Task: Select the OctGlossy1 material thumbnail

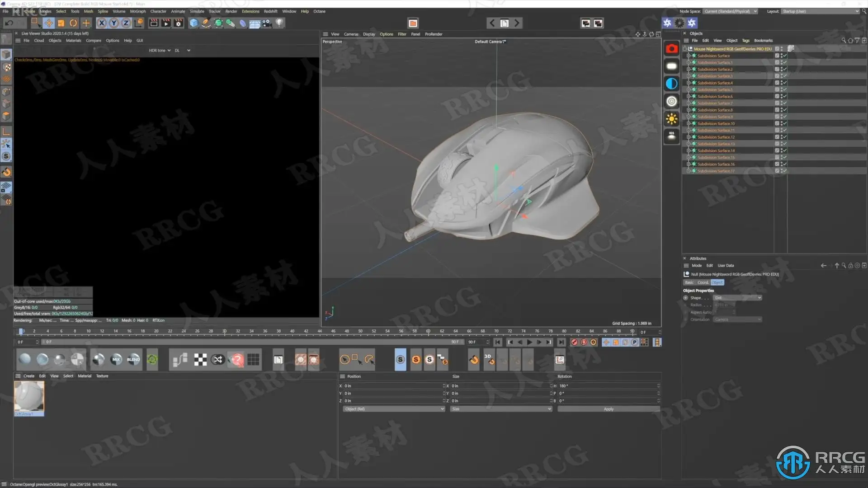Action: [29, 397]
